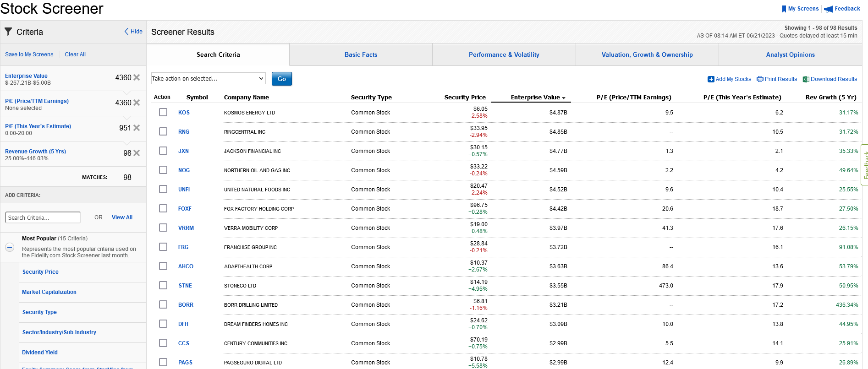
Task: Add the Security Price criterion
Action: pyautogui.click(x=40, y=272)
